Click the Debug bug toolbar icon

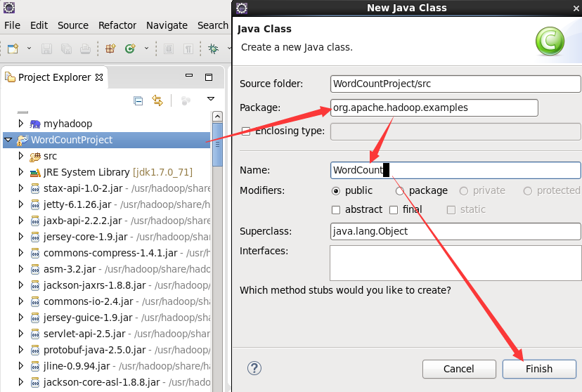(213, 48)
